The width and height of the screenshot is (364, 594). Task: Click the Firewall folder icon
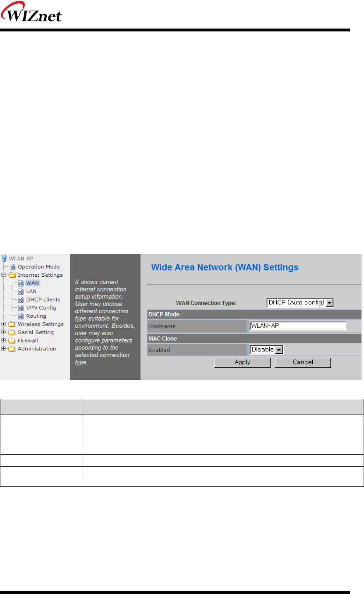(x=12, y=341)
